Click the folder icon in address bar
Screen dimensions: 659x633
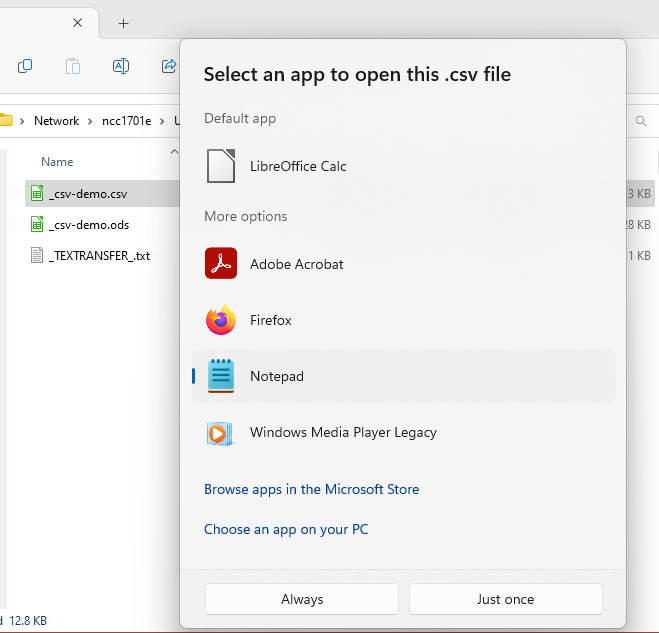[6, 121]
